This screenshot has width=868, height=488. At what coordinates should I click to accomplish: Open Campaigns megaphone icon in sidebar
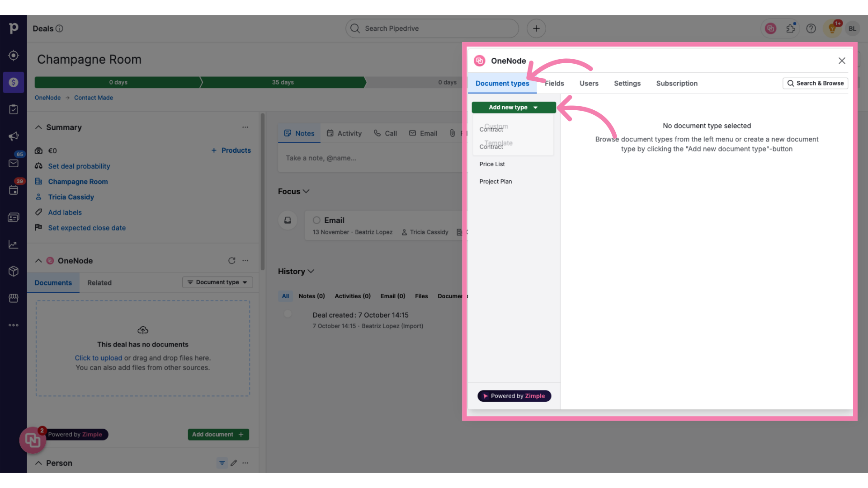(x=14, y=136)
